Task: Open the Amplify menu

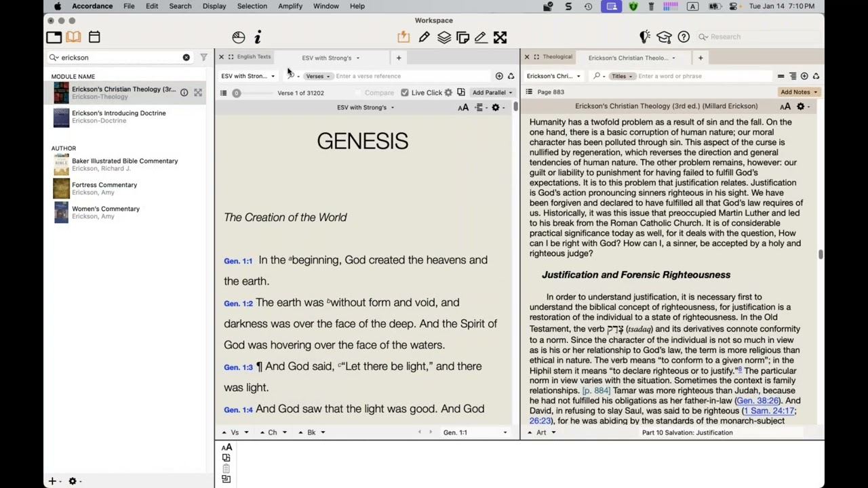Action: coord(290,6)
